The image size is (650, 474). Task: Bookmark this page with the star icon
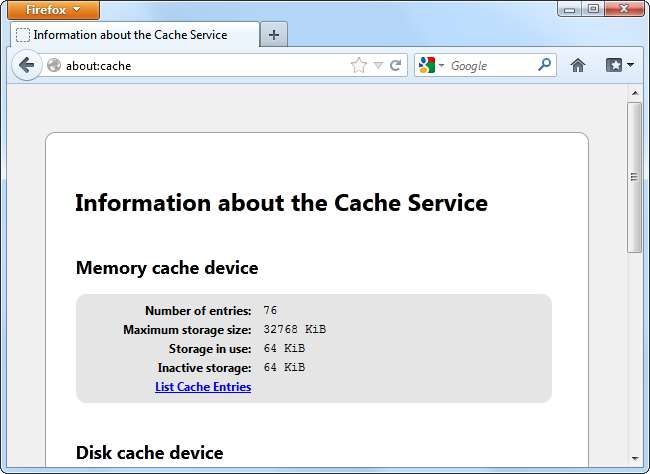click(359, 66)
